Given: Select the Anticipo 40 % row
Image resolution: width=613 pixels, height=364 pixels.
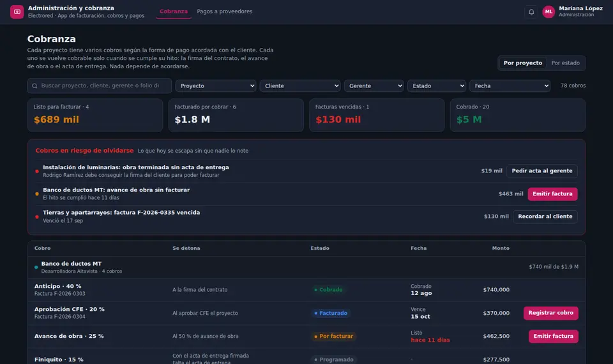Looking at the screenshot, I should 306,290.
